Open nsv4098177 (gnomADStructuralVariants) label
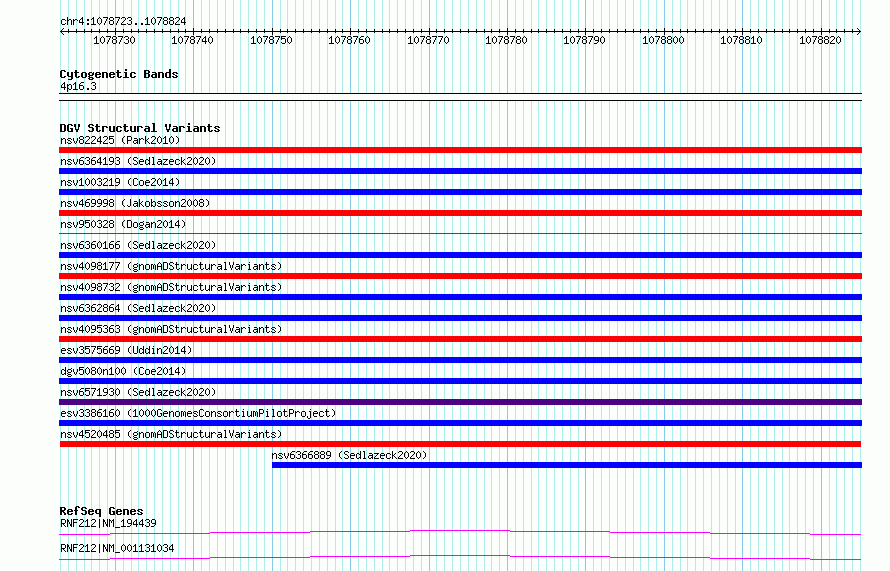890x571 pixels. (x=171, y=266)
